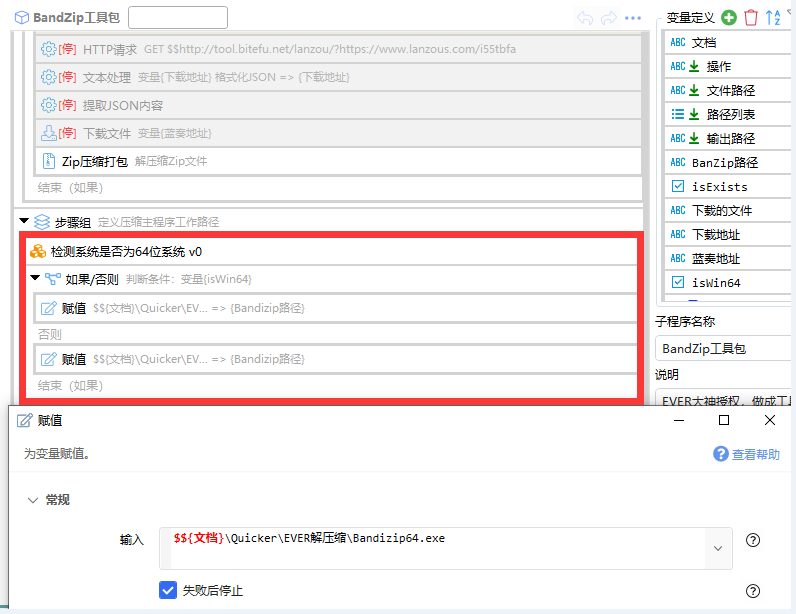796x614 pixels.
Task: Select the 路径列表 variable
Action: coord(727,114)
